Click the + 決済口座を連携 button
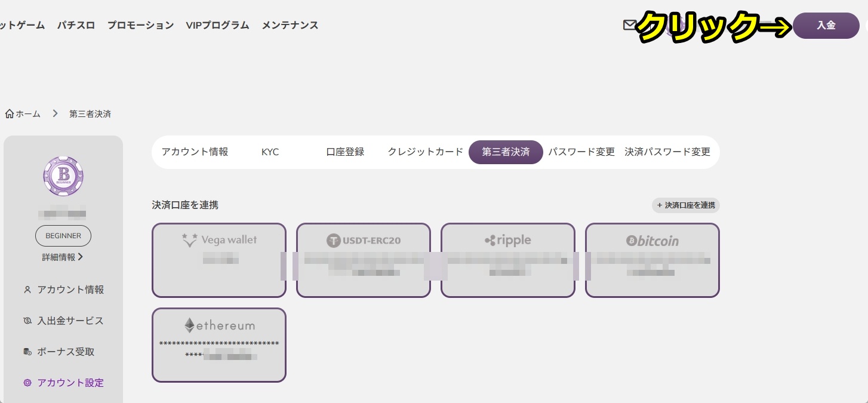Image resolution: width=868 pixels, height=403 pixels. point(685,205)
